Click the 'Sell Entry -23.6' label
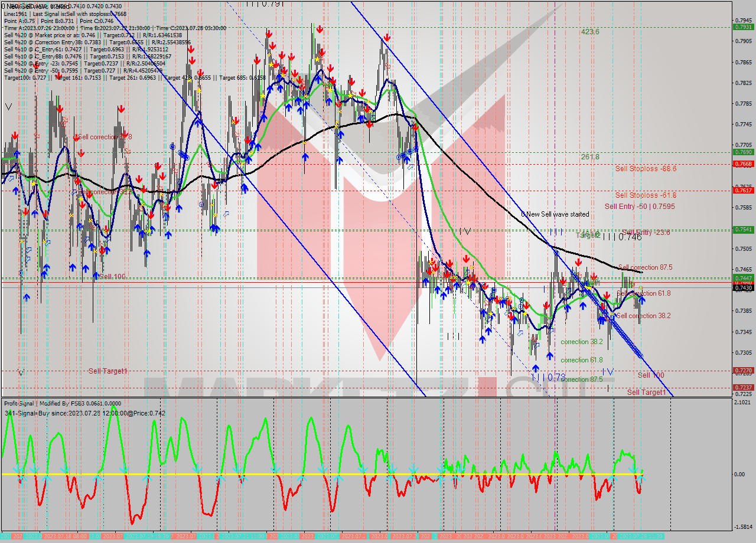This screenshot has width=756, height=543. pyautogui.click(x=646, y=233)
